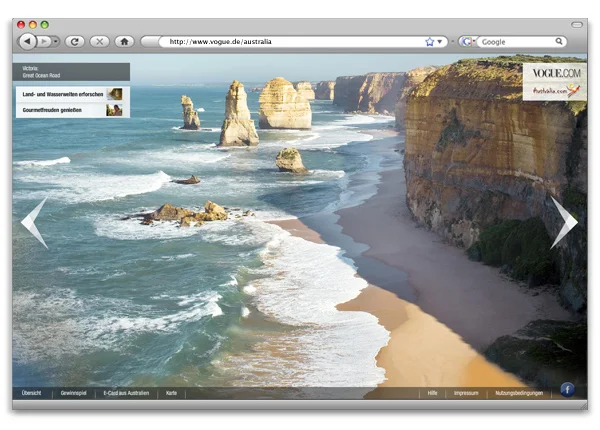Show the previous image with left arrow
Viewport: 600px width, 430px height.
coord(34,222)
